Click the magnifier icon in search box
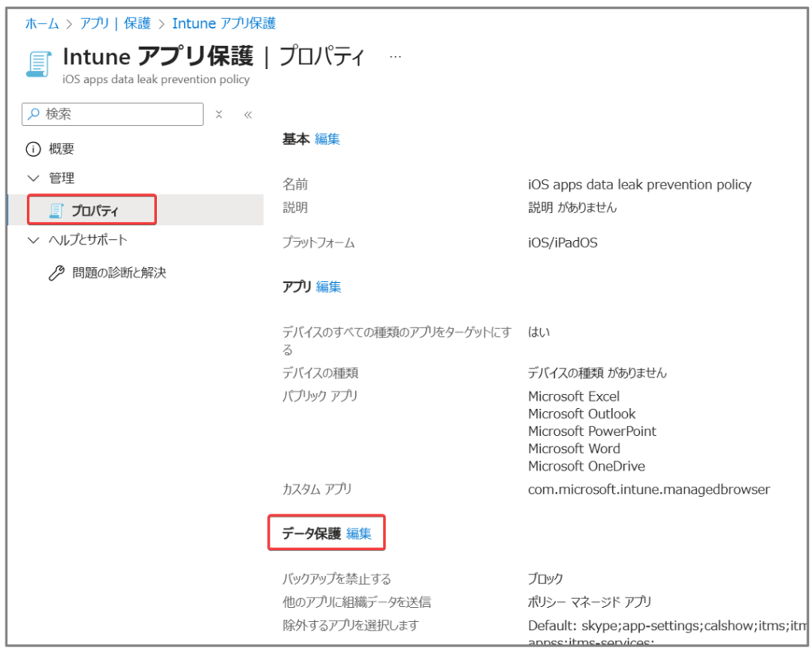 33,114
